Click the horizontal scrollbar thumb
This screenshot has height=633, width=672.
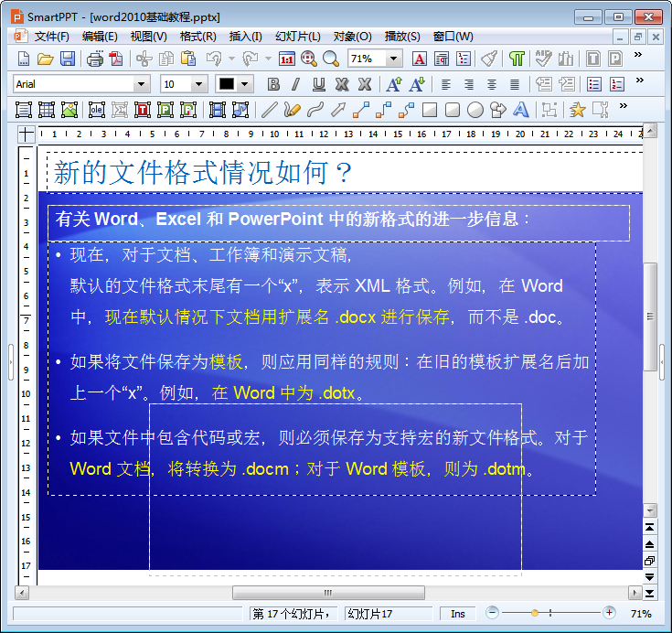[328, 593]
